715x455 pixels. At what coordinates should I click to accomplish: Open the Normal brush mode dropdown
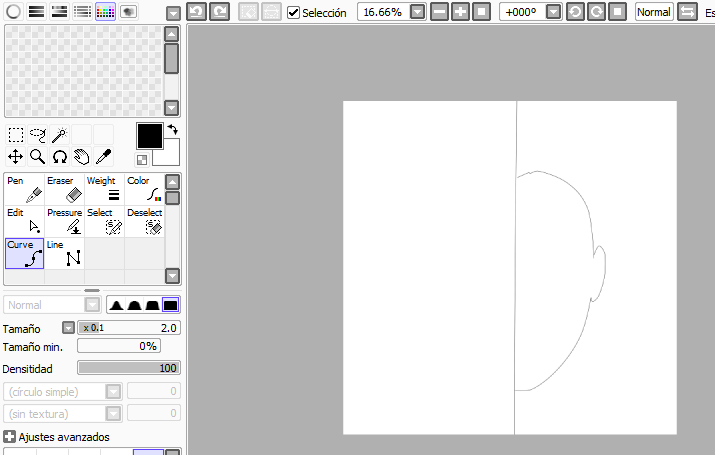(x=52, y=305)
